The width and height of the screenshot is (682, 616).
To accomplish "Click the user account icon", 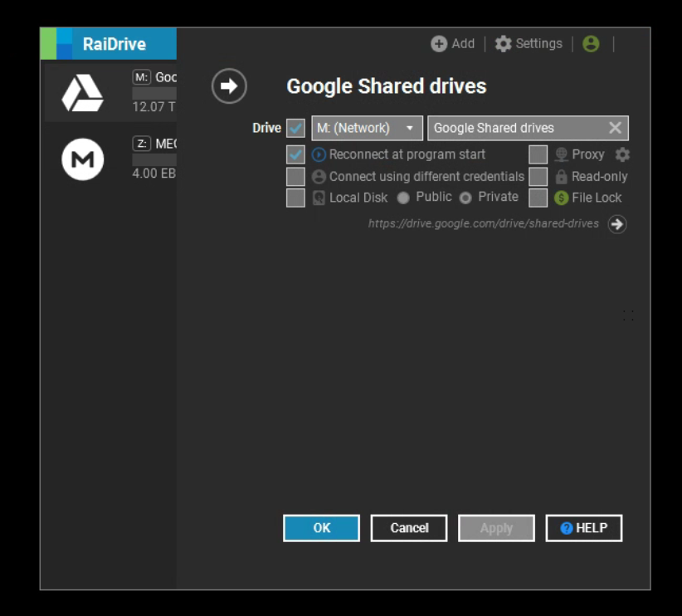I will point(591,44).
